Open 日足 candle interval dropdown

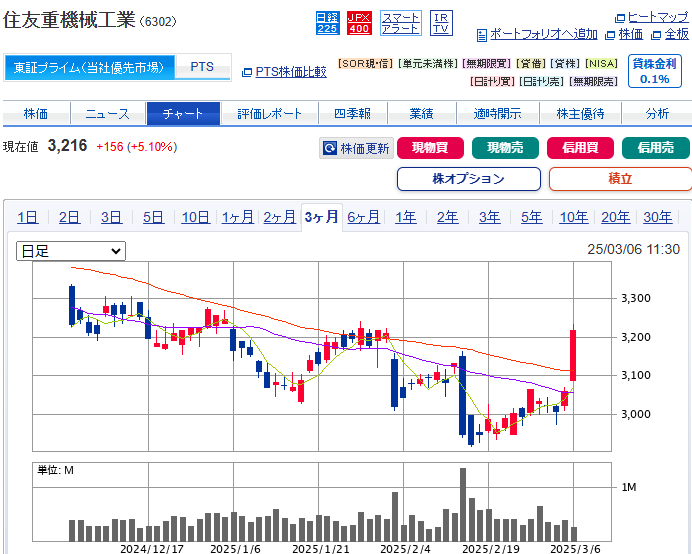pos(71,251)
